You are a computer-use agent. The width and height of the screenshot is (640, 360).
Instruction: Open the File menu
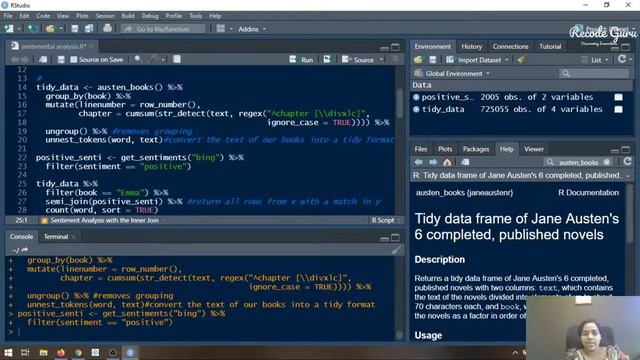click(x=8, y=16)
